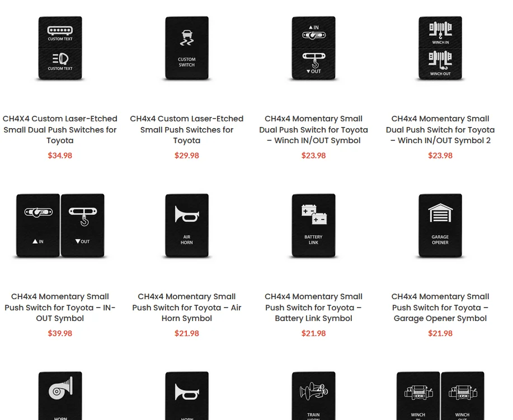The width and height of the screenshot is (513, 420).
Task: Click the Battery Link switch image
Action: click(313, 225)
